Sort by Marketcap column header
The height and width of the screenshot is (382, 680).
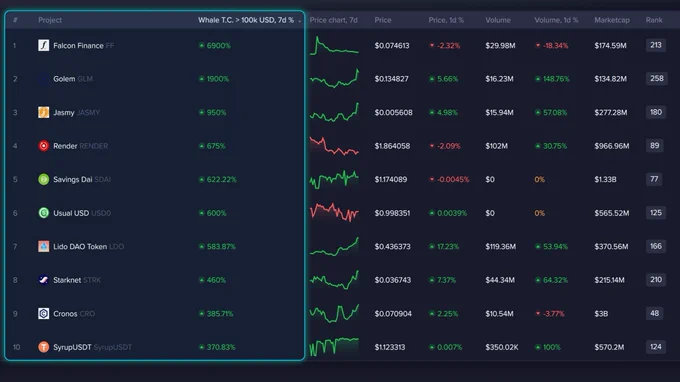(x=612, y=20)
